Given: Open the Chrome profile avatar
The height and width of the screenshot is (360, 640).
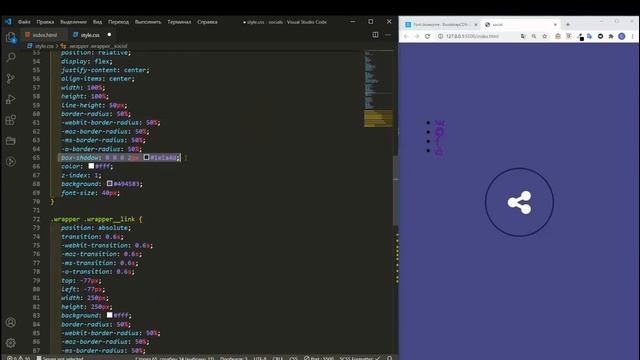Looking at the screenshot, I should [622, 36].
